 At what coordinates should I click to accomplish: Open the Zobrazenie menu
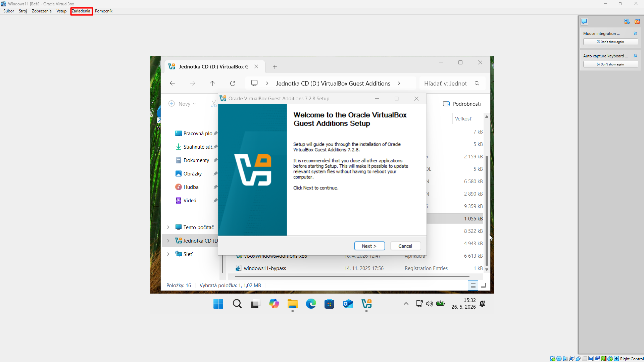pos(42,11)
